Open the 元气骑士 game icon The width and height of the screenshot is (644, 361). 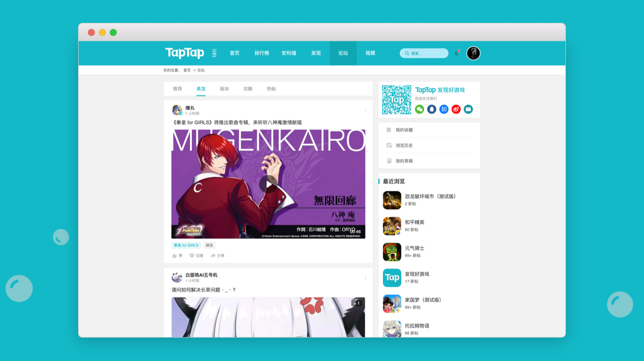pyautogui.click(x=392, y=252)
